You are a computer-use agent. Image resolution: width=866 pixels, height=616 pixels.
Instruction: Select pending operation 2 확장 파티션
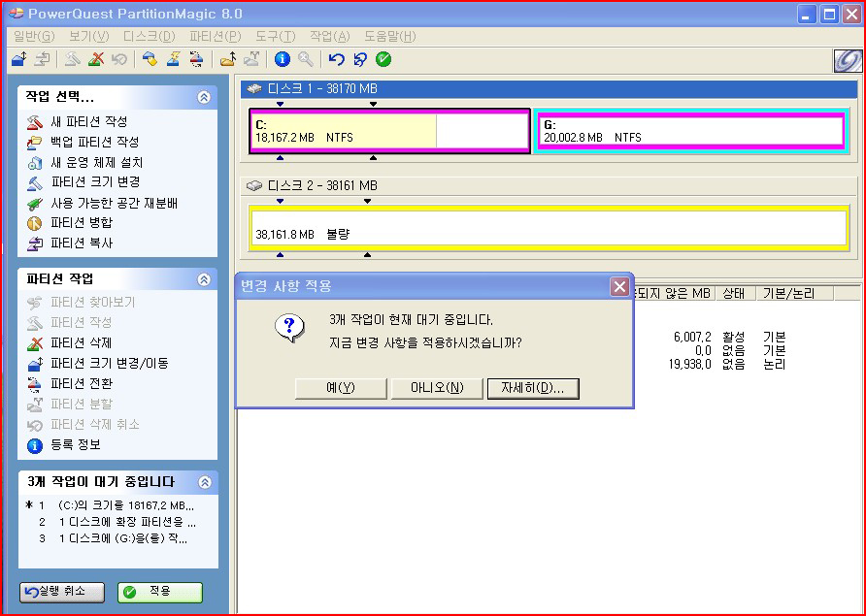pos(117,522)
